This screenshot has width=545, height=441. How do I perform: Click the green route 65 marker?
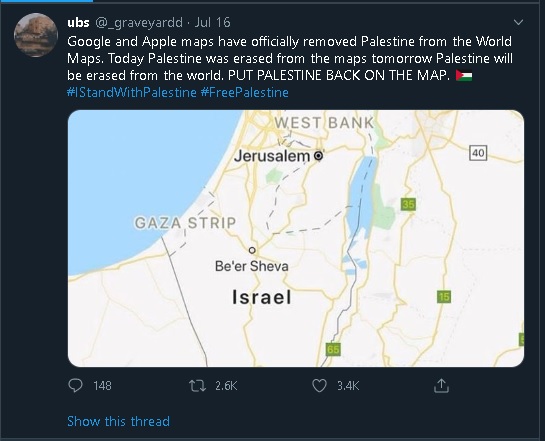333,349
